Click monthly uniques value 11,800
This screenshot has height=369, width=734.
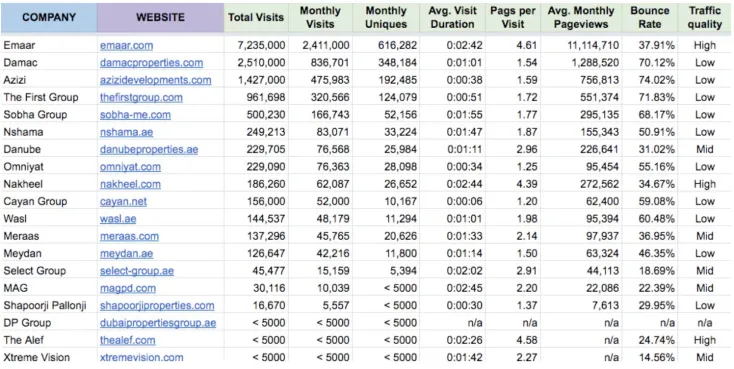click(386, 253)
